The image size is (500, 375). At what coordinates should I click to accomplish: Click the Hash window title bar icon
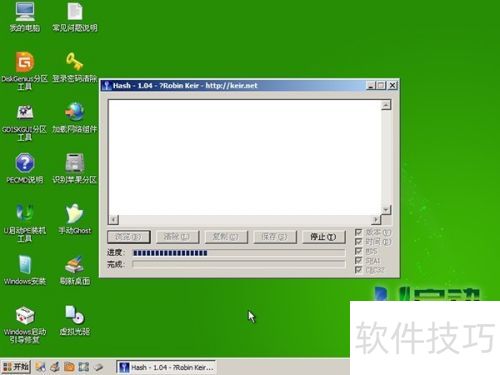[x=107, y=86]
